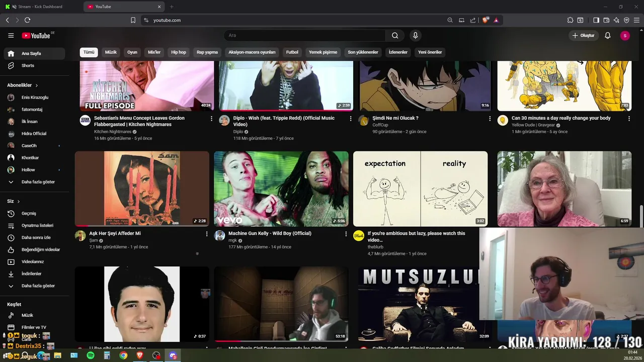Select the Hip hop filter chip
644x362 pixels.
[x=179, y=52]
